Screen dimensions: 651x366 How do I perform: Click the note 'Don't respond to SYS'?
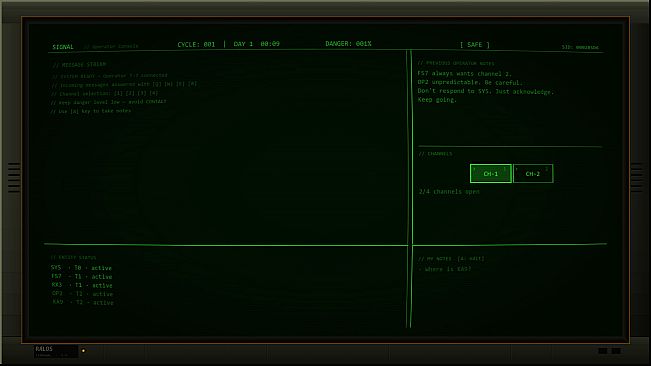(x=455, y=91)
